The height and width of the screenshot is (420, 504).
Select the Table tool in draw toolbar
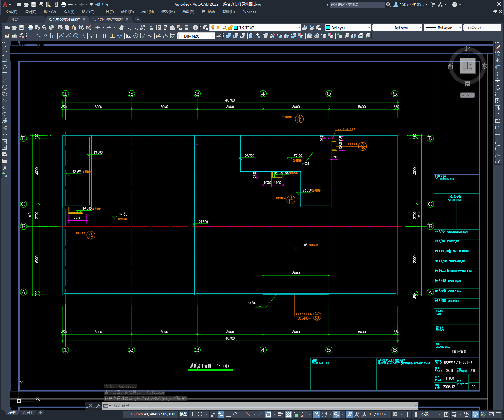(x=5, y=161)
